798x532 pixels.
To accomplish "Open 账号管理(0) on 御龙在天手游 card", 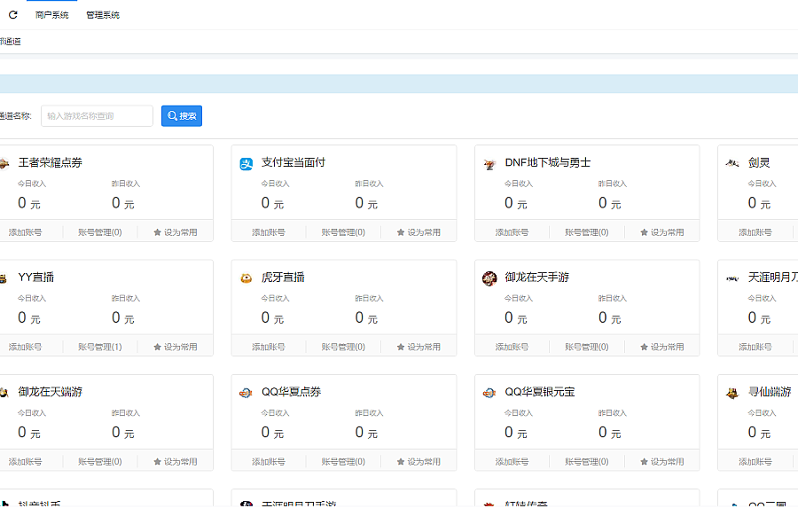I will [x=586, y=347].
